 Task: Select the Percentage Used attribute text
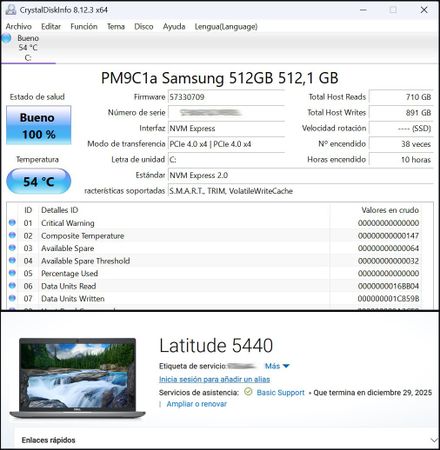coord(70,273)
